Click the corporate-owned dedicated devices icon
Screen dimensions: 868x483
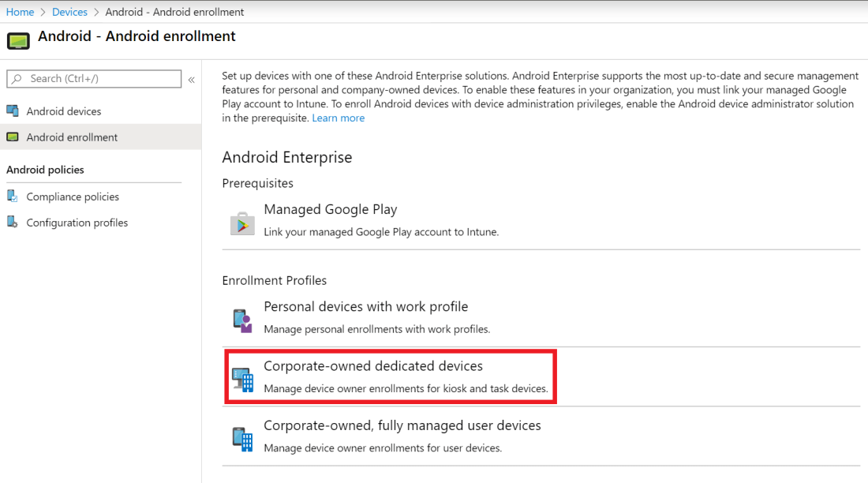(243, 380)
